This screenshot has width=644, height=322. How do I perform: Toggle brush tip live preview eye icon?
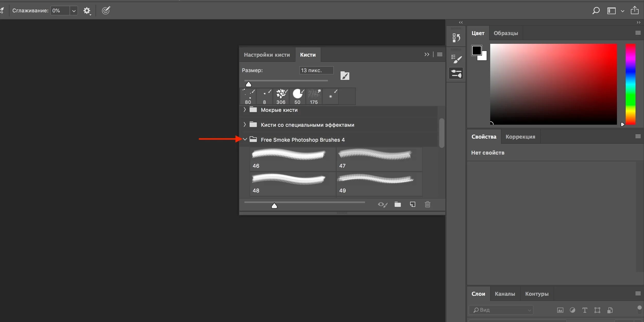pyautogui.click(x=383, y=205)
